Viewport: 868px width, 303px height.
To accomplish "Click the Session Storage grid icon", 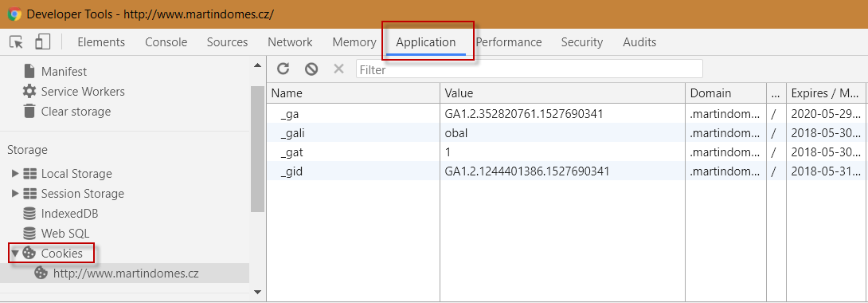I will click(30, 194).
